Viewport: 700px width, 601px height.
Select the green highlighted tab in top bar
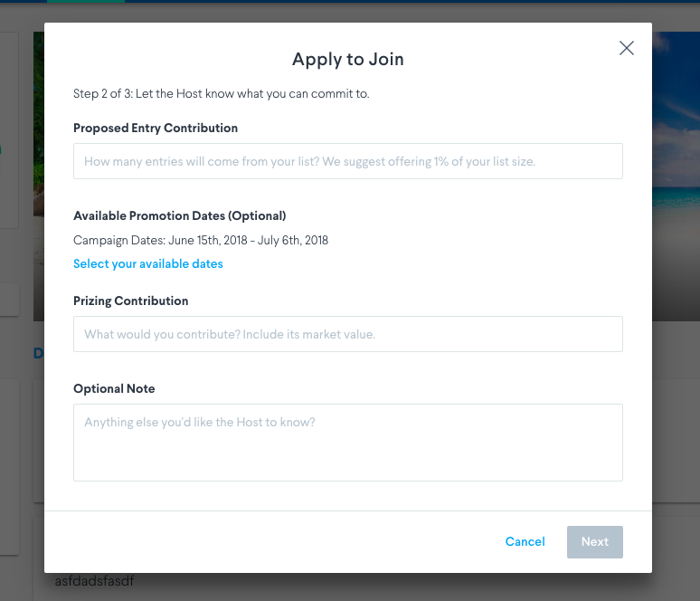coord(86,1)
